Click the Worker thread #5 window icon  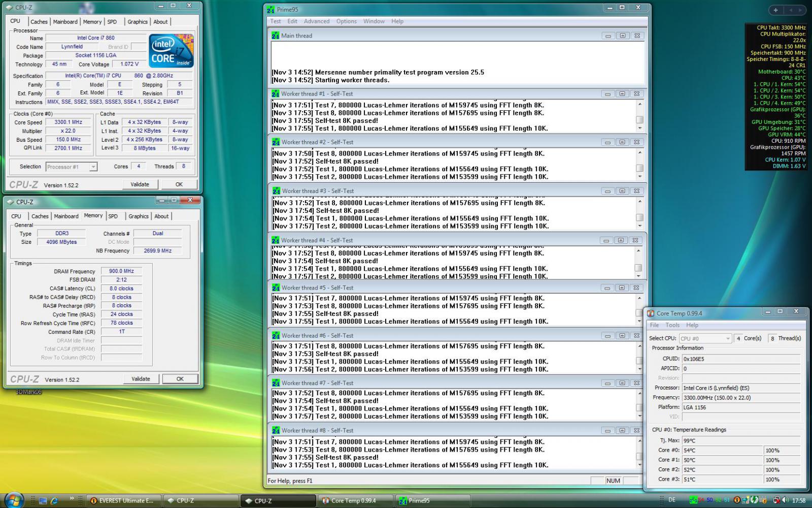(276, 288)
